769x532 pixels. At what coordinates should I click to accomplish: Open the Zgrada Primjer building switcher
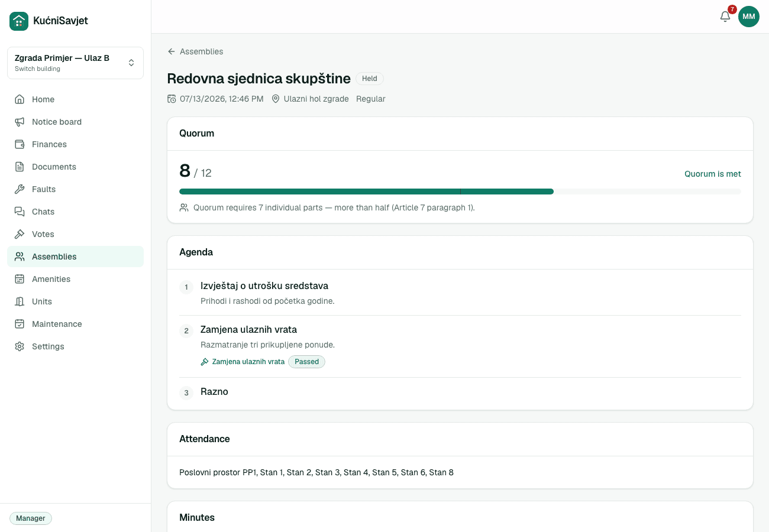click(x=75, y=63)
